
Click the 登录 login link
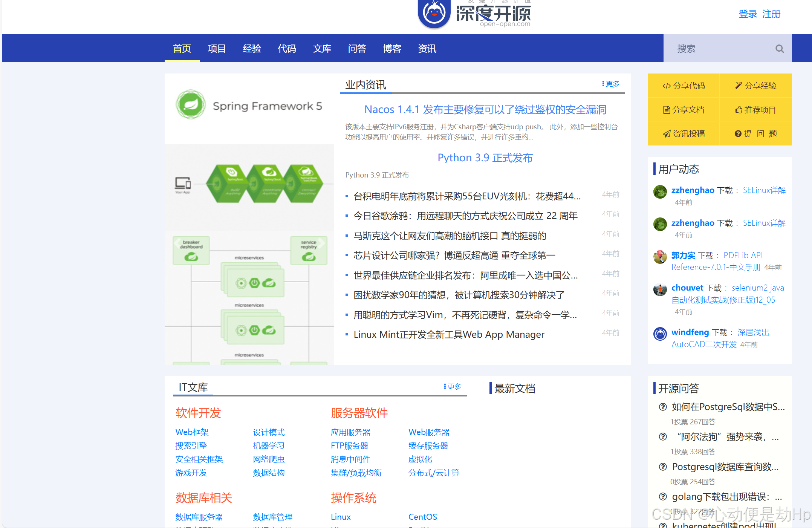tap(748, 14)
